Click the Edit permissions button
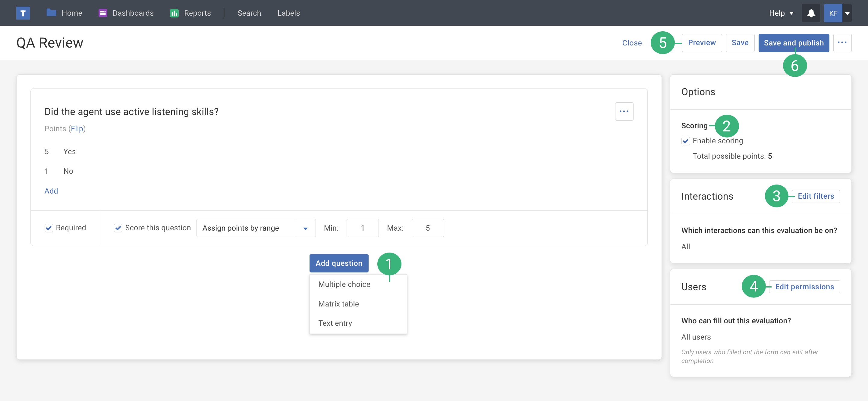Viewport: 868px width, 401px height. [804, 287]
